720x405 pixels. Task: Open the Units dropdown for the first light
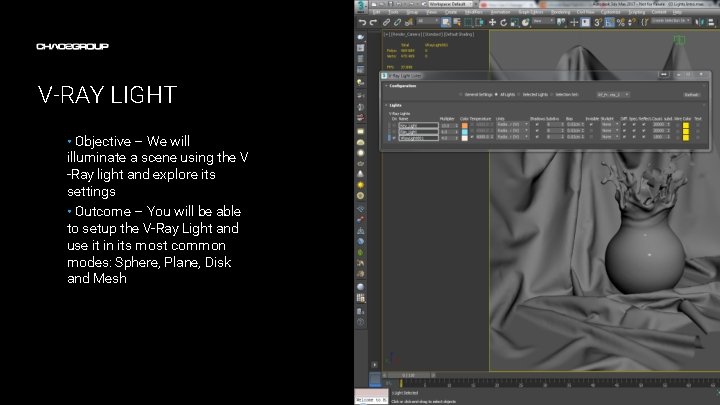pos(512,125)
